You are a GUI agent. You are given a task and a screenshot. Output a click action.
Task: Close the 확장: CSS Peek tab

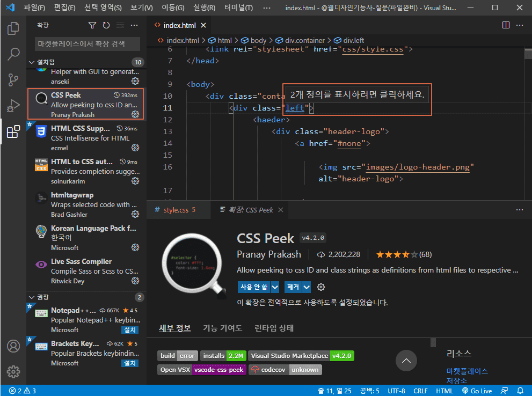[281, 210]
